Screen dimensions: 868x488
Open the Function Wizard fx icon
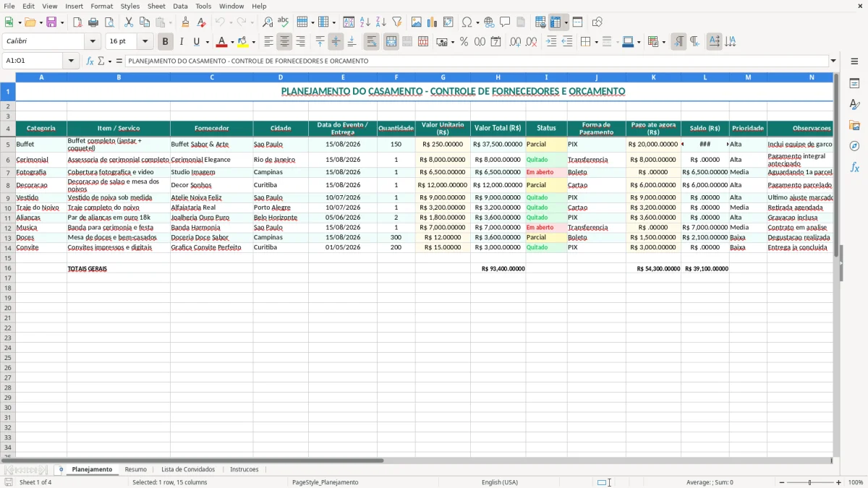pos(90,61)
